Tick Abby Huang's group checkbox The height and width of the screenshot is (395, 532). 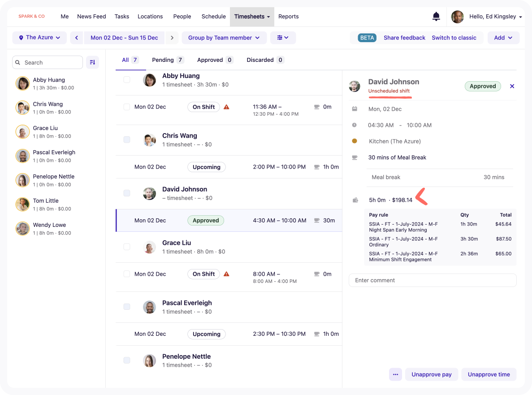126,80
